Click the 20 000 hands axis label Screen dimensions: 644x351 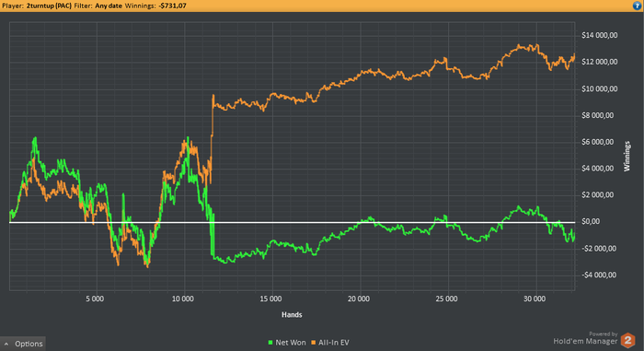359,298
